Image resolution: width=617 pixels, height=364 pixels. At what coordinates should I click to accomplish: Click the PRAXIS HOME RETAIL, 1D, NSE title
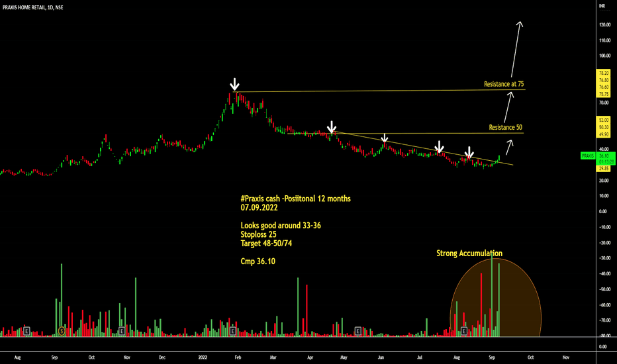(32, 7)
